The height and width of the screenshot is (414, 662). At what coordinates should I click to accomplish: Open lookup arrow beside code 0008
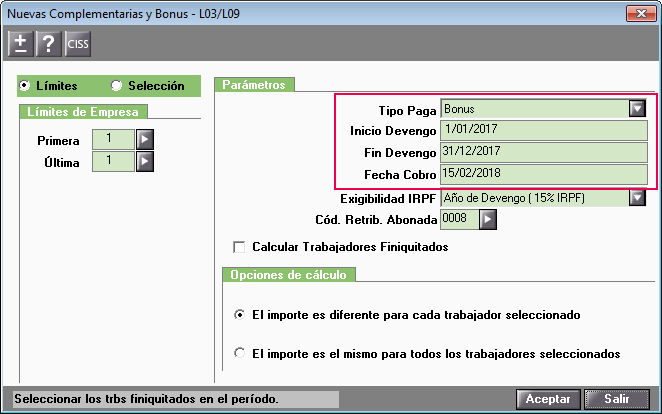pos(488,219)
